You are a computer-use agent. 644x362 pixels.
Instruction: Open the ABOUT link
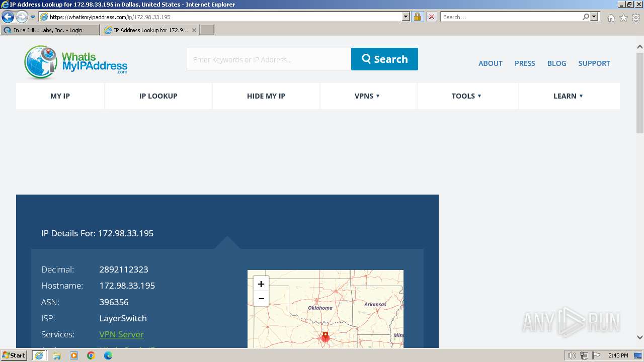click(490, 63)
